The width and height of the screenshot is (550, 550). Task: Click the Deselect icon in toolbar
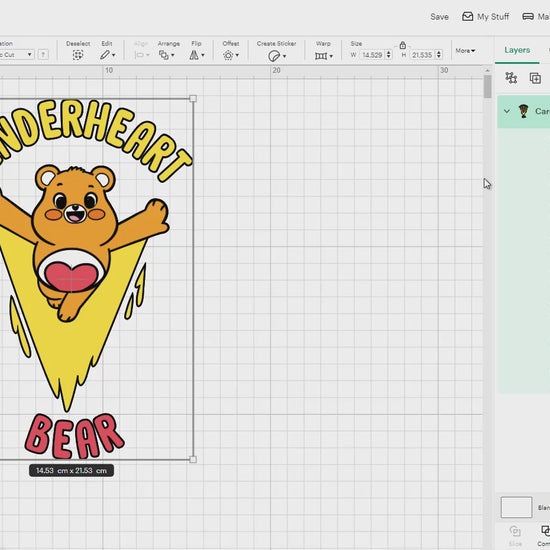pos(78,55)
